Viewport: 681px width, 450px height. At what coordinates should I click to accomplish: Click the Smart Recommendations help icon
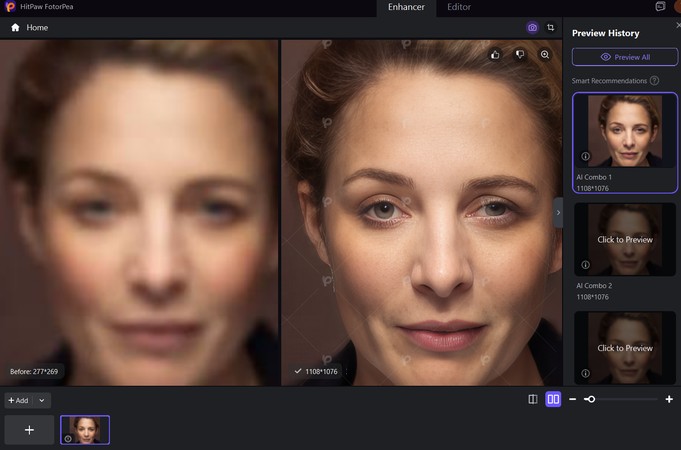coord(654,80)
